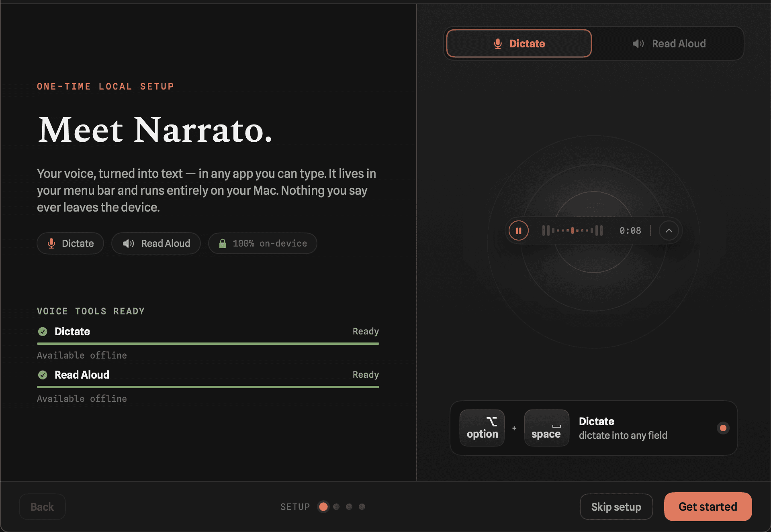The height and width of the screenshot is (532, 771).
Task: Click 'dictate into any field' text
Action: [x=623, y=435]
